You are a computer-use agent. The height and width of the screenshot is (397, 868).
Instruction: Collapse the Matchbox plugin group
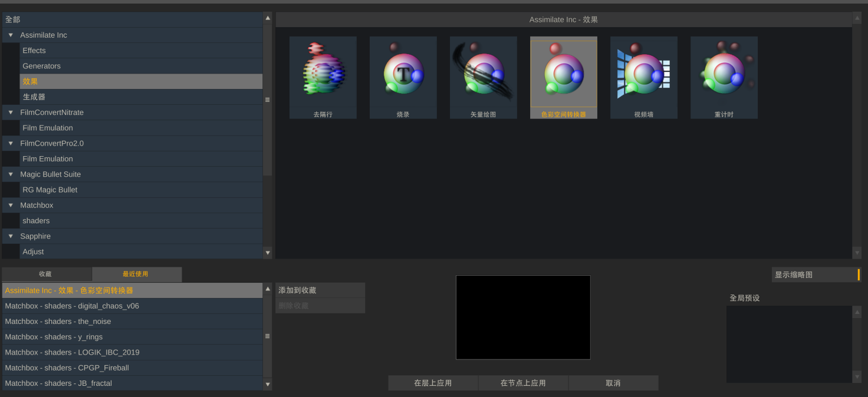11,205
